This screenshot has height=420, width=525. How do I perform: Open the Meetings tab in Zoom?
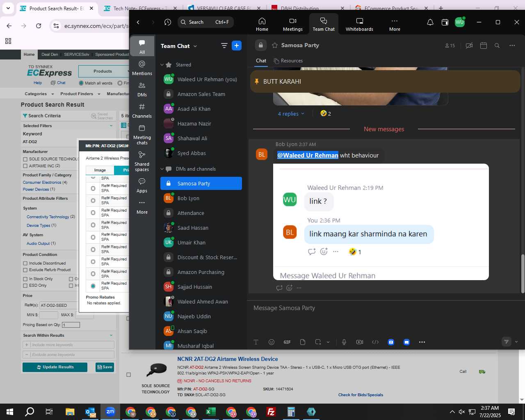[x=292, y=24]
